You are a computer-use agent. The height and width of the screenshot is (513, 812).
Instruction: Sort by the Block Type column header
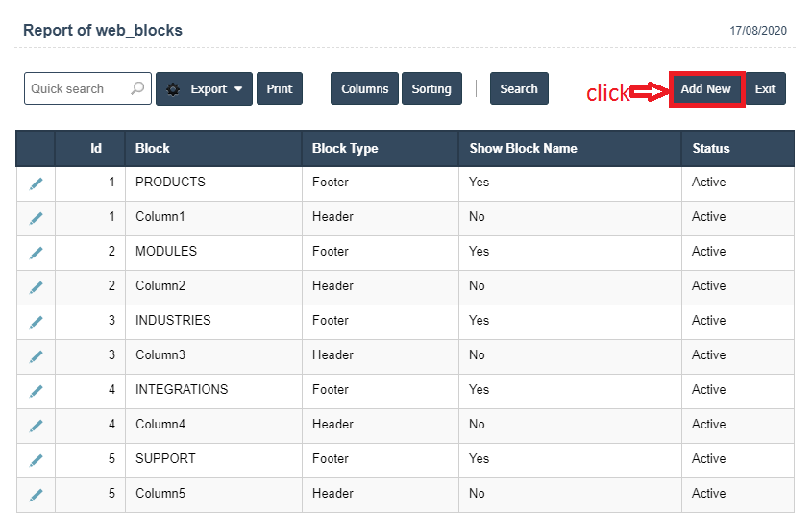coord(345,148)
